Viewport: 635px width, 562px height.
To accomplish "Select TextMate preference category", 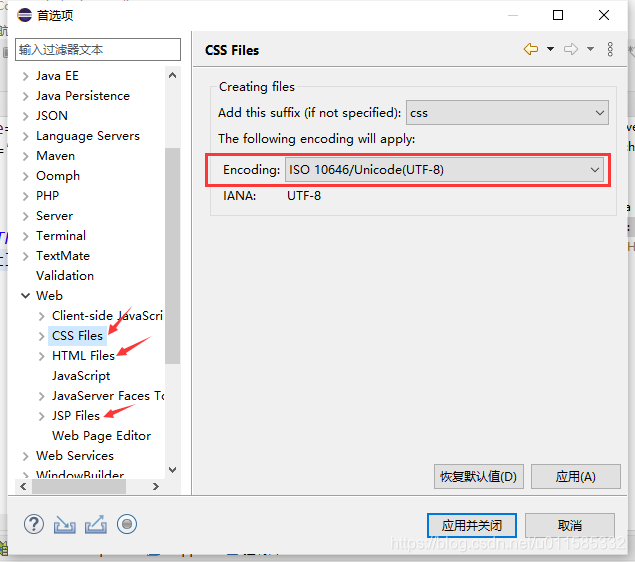I will pyautogui.click(x=63, y=255).
